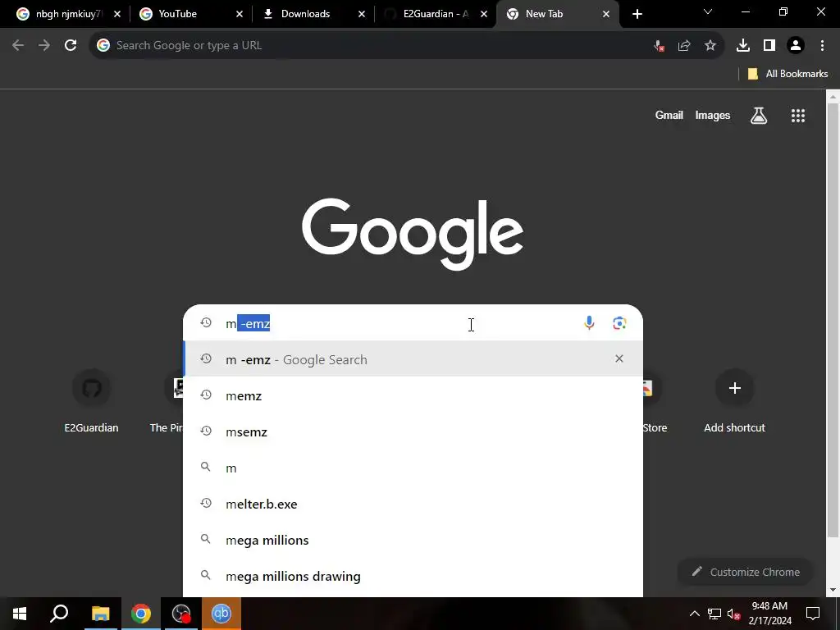840x630 pixels.
Task: Open Google Images link
Action: pos(713,115)
